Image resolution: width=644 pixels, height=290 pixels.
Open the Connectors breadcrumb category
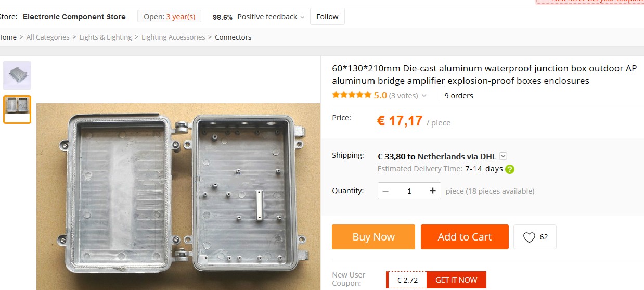pyautogui.click(x=233, y=37)
